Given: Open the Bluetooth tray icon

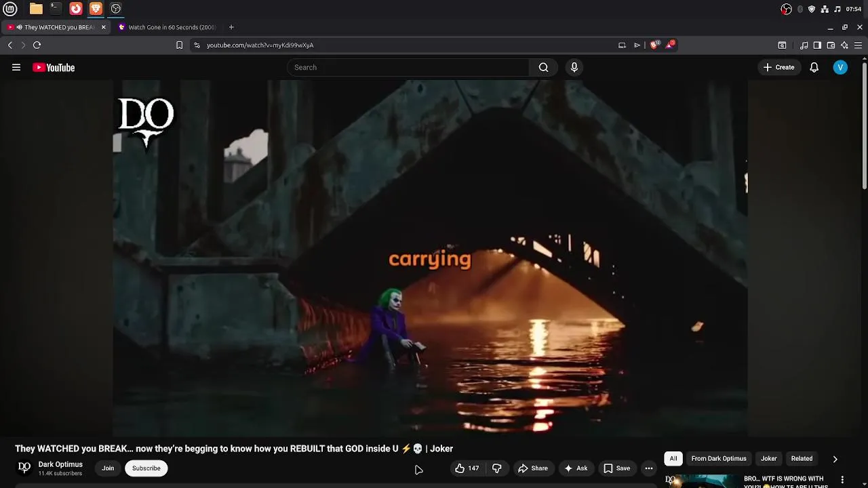Looking at the screenshot, I should 800,9.
